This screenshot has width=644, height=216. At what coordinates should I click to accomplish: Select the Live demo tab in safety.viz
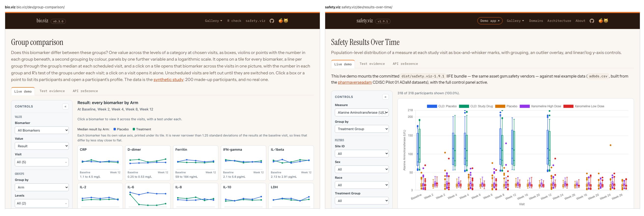(x=343, y=64)
